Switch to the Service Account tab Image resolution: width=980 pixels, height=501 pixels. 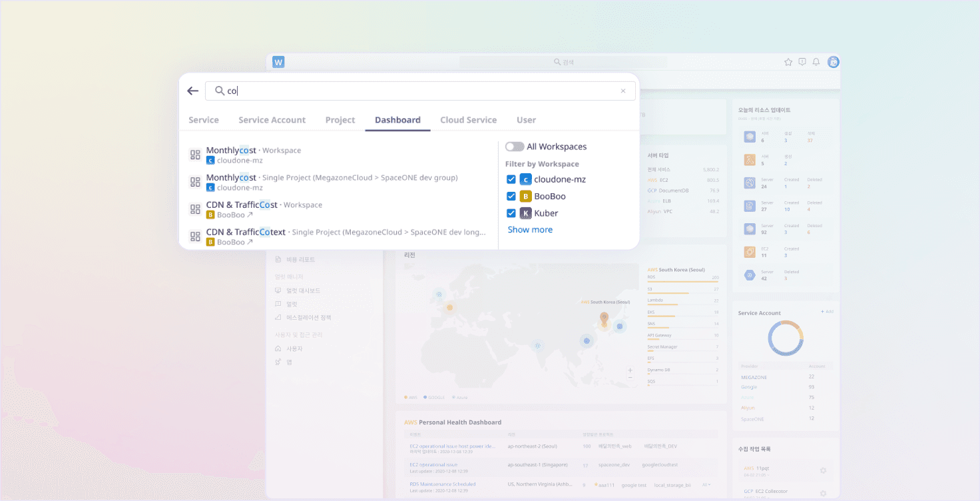coord(272,120)
